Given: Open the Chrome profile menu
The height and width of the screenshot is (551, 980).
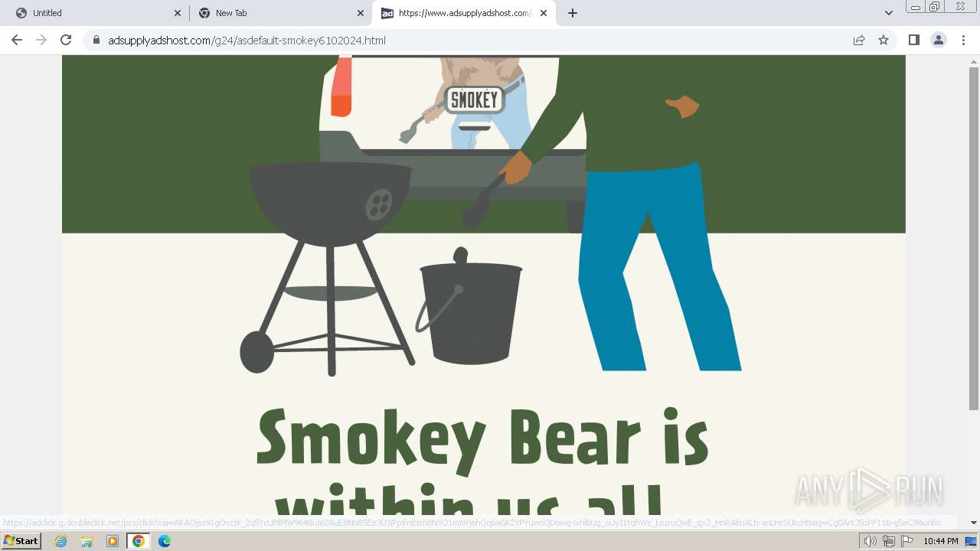Looking at the screenshot, I should click(x=938, y=40).
